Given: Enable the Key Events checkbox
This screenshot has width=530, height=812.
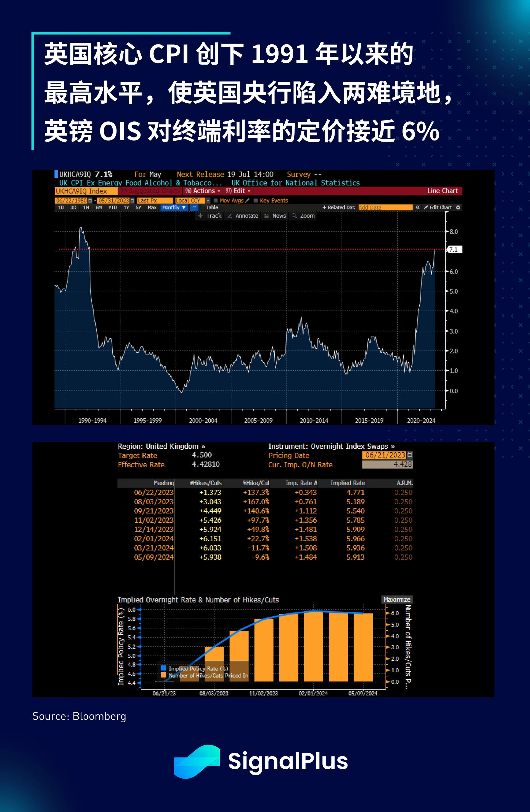Looking at the screenshot, I should [x=256, y=201].
